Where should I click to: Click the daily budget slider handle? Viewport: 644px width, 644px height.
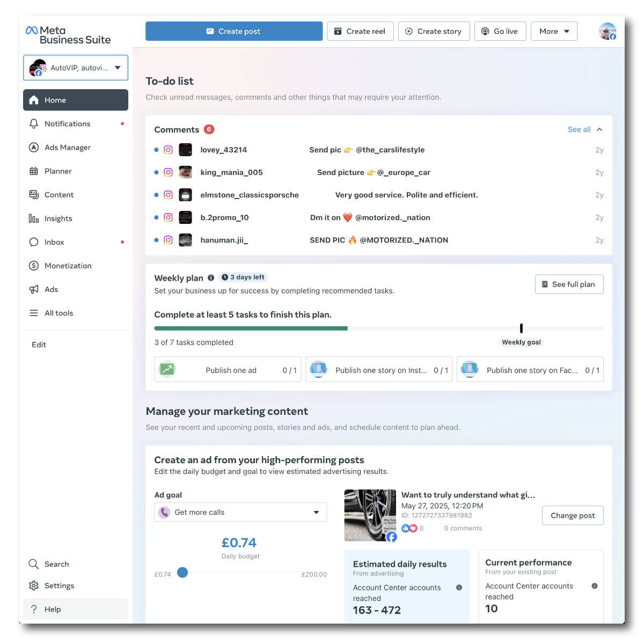tap(182, 573)
